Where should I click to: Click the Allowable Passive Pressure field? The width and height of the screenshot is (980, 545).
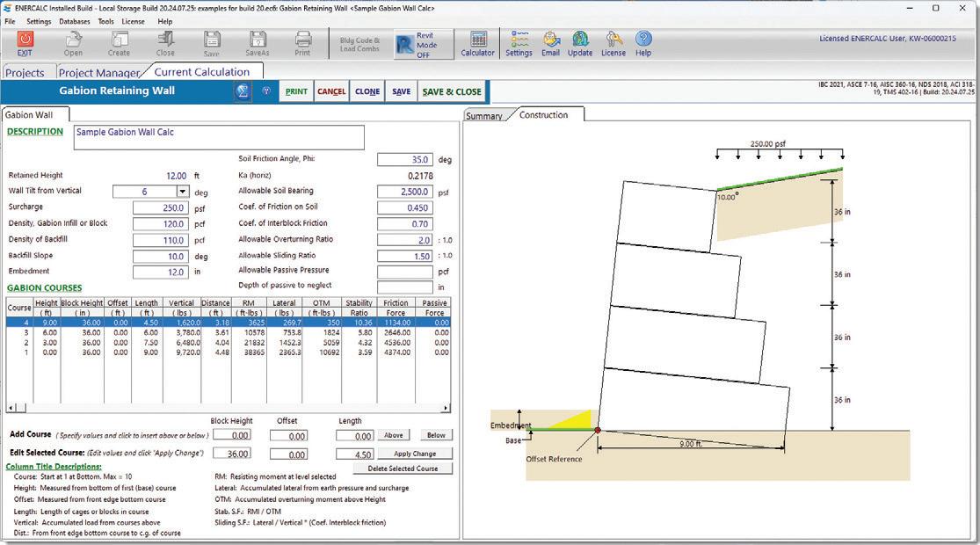tap(405, 272)
